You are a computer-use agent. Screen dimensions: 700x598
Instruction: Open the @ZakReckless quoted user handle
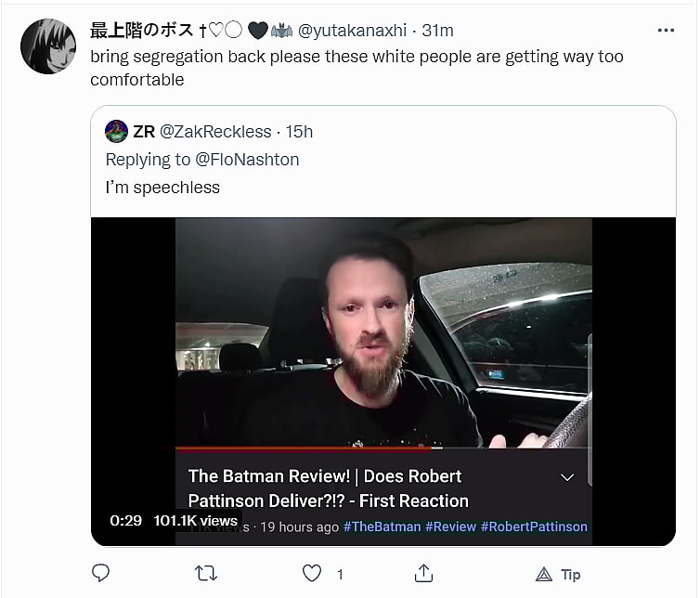(x=215, y=132)
